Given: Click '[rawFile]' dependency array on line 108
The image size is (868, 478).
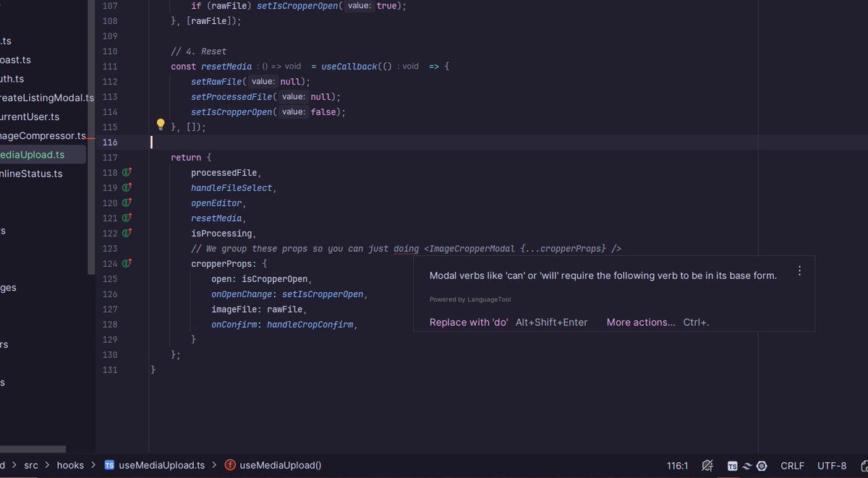Looking at the screenshot, I should [209, 21].
